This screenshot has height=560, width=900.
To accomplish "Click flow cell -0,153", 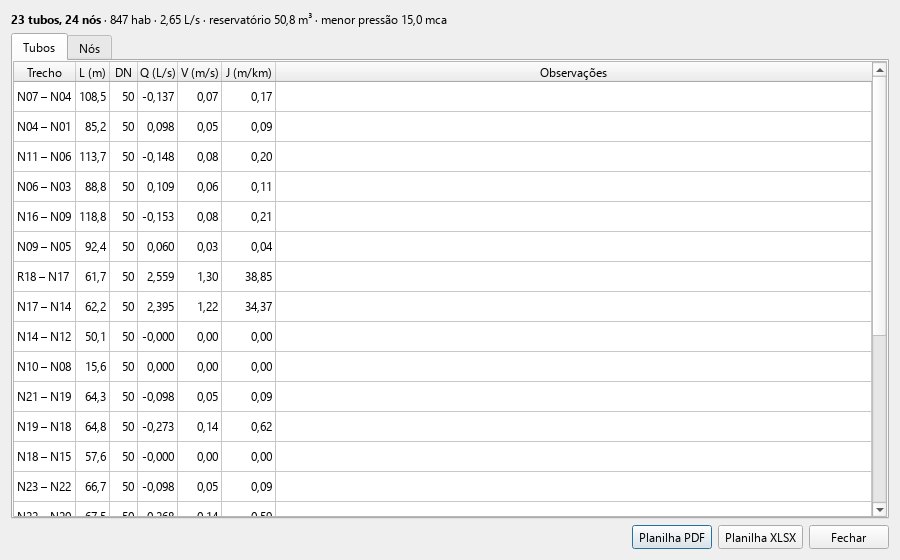I will [x=157, y=216].
